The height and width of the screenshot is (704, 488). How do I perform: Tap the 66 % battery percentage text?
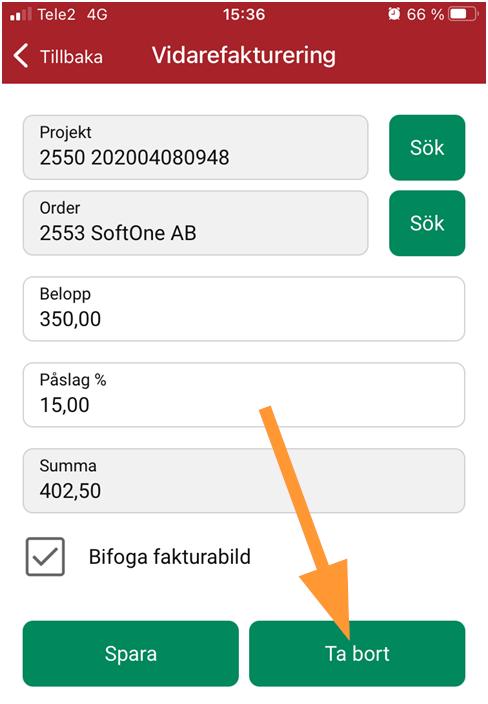tap(425, 14)
